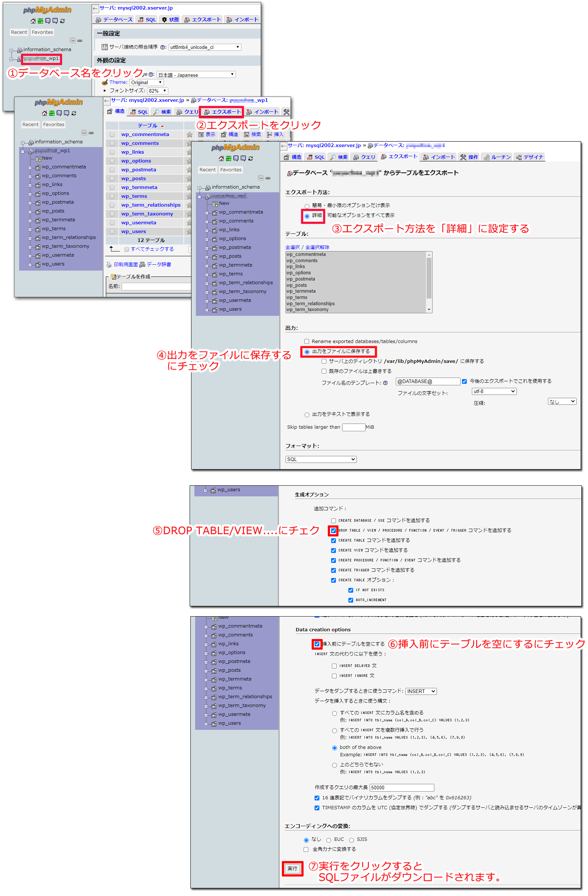Click the ファイル名のテンプレート input field
The image size is (588, 896).
[428, 382]
